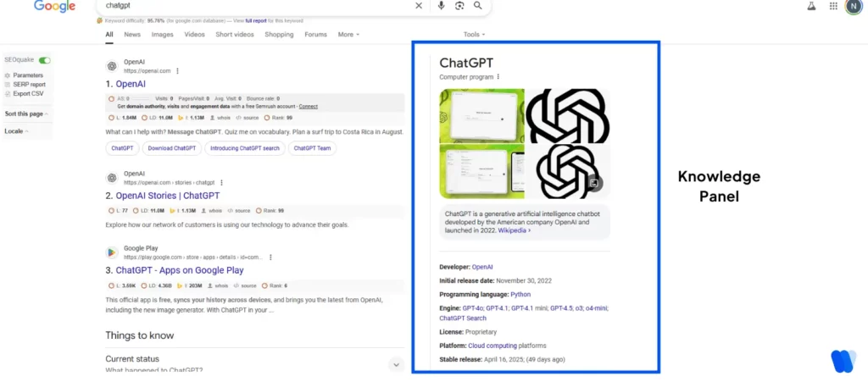
Task: Click the GPT-4.5 engine link
Action: tap(562, 308)
